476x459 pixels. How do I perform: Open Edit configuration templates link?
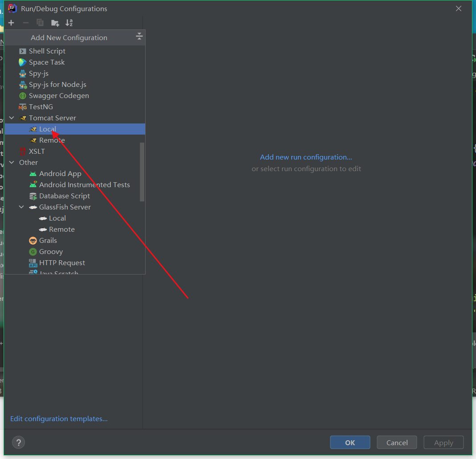(59, 418)
